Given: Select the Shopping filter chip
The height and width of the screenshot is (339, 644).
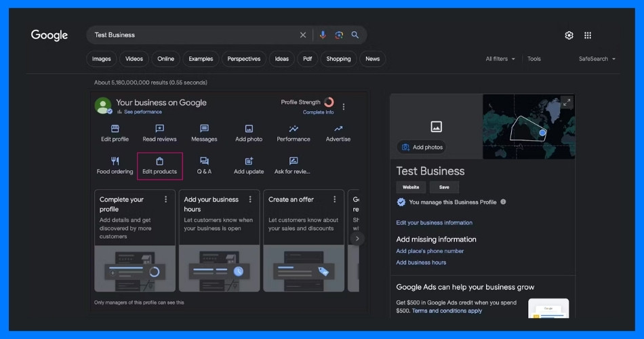Looking at the screenshot, I should 338,59.
